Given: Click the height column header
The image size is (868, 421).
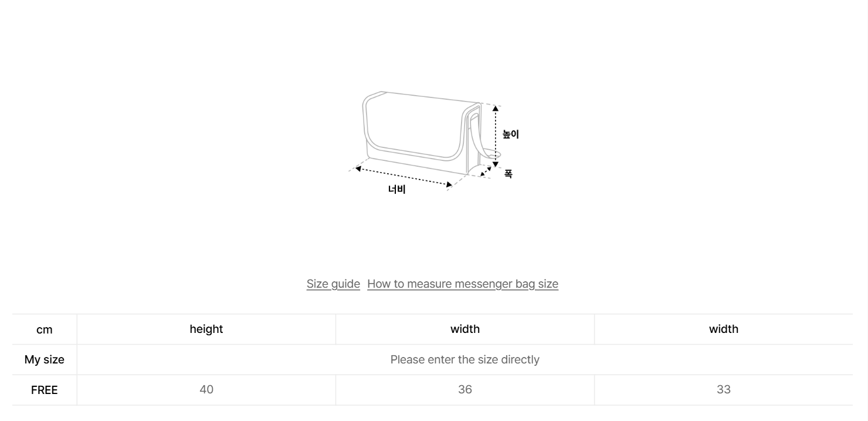Looking at the screenshot, I should 206,329.
